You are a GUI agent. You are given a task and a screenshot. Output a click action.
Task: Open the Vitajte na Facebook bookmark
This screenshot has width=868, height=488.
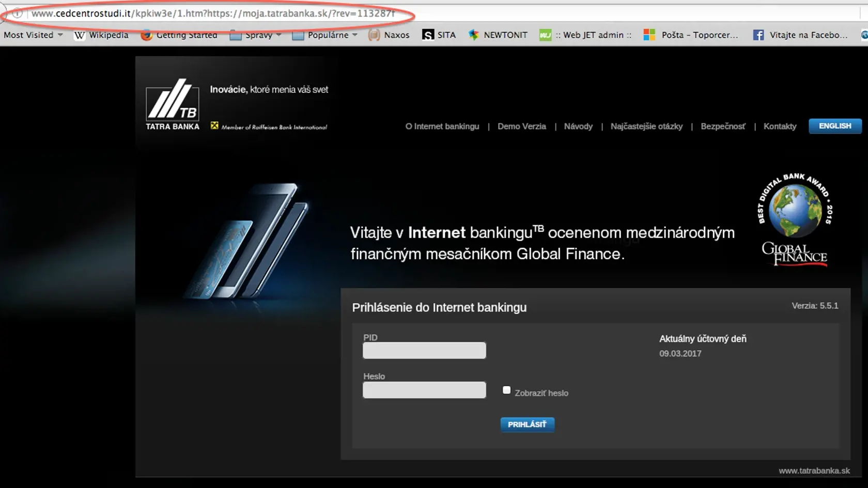click(800, 35)
